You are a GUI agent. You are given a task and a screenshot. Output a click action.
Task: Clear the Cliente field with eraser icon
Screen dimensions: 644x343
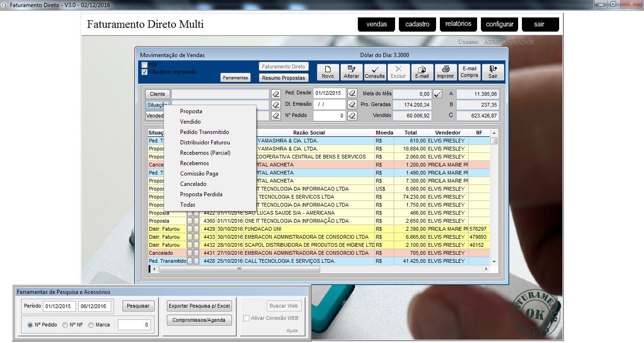[x=276, y=94]
